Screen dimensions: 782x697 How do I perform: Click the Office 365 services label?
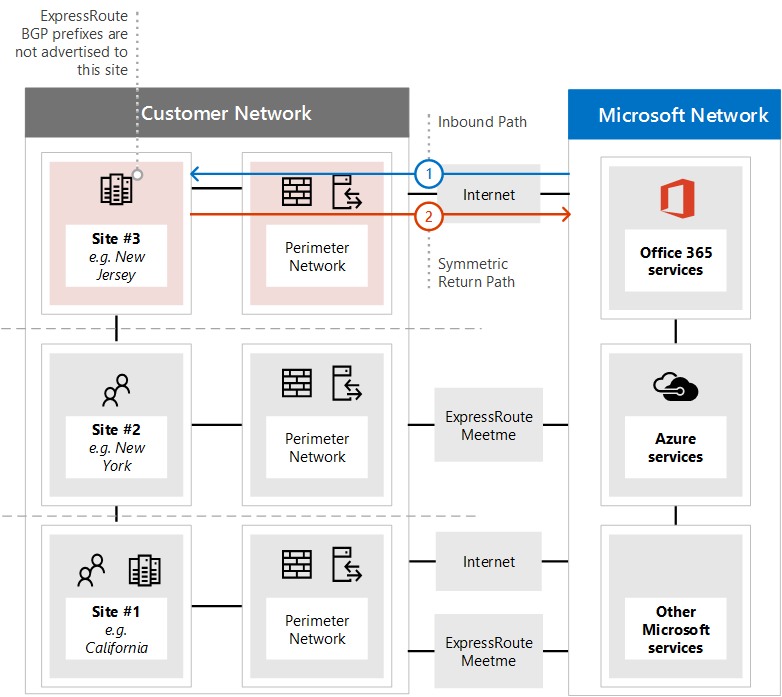(x=676, y=261)
